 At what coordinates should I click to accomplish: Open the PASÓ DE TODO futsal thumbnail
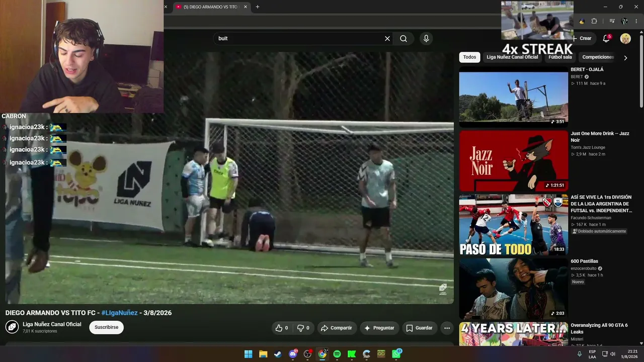click(x=513, y=225)
